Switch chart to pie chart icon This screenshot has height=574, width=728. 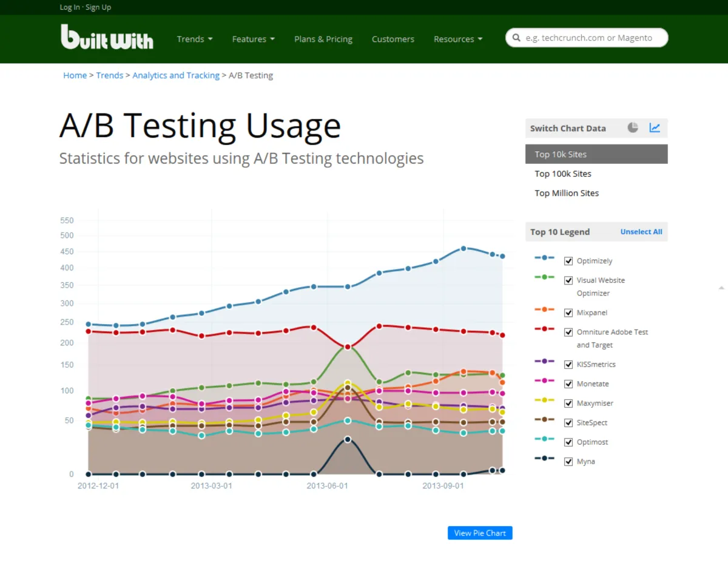click(633, 127)
